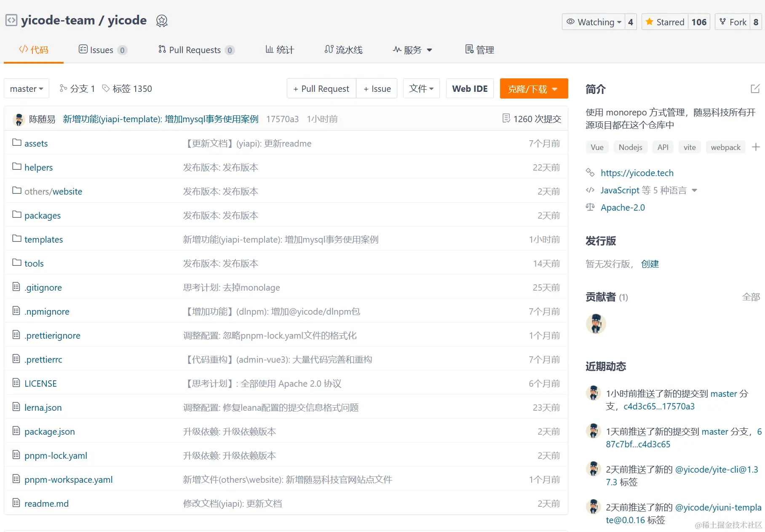Click the packages folder icon

click(17, 214)
